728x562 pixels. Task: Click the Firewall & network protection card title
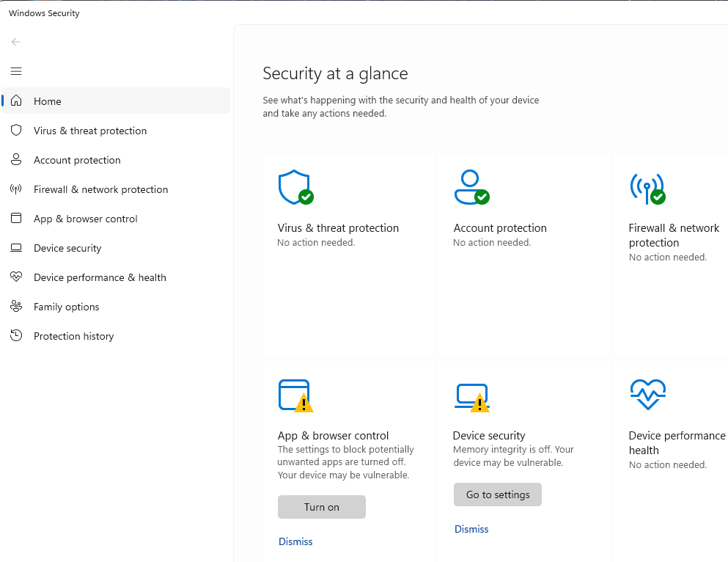[x=674, y=235]
